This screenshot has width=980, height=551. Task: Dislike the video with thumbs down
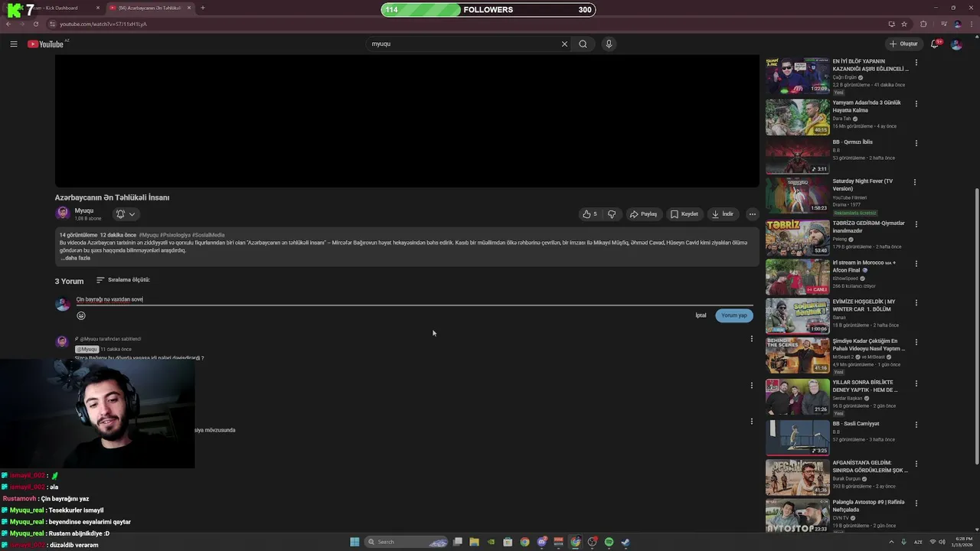click(x=612, y=214)
